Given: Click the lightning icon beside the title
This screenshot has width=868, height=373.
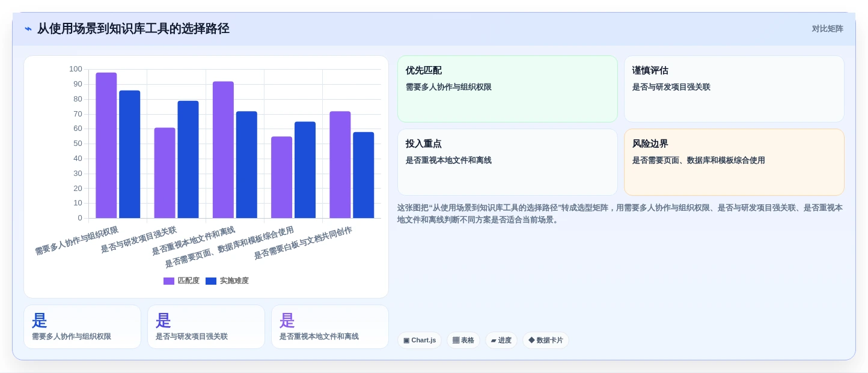Looking at the screenshot, I should [28, 29].
